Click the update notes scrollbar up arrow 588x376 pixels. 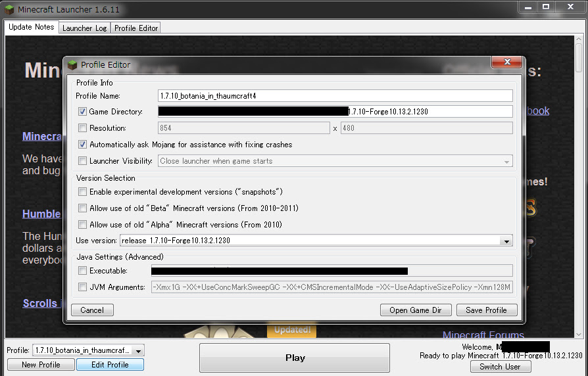pyautogui.click(x=579, y=39)
